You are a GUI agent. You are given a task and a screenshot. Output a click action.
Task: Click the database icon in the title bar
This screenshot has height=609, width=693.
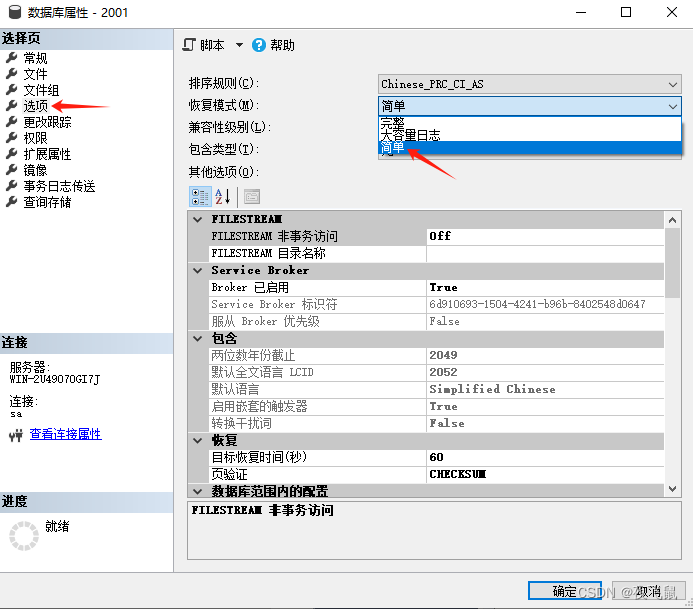[15, 12]
